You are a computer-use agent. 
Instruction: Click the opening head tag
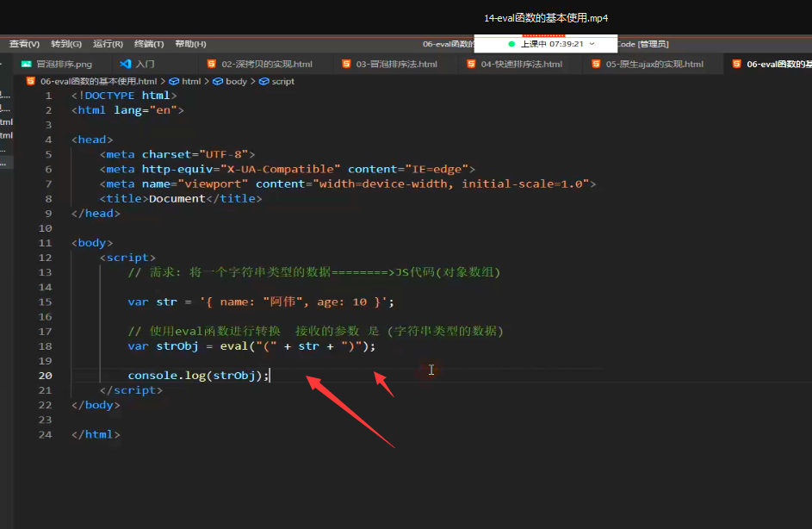[x=92, y=140]
